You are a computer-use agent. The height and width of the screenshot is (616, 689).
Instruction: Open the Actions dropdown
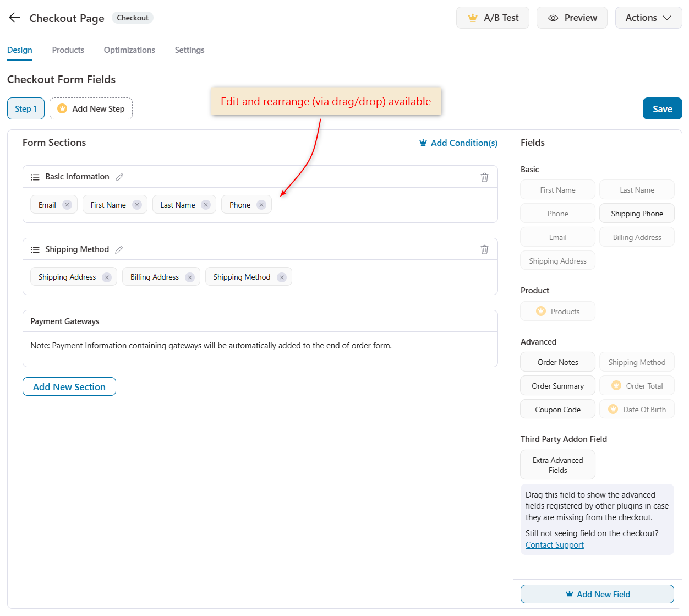tap(648, 18)
